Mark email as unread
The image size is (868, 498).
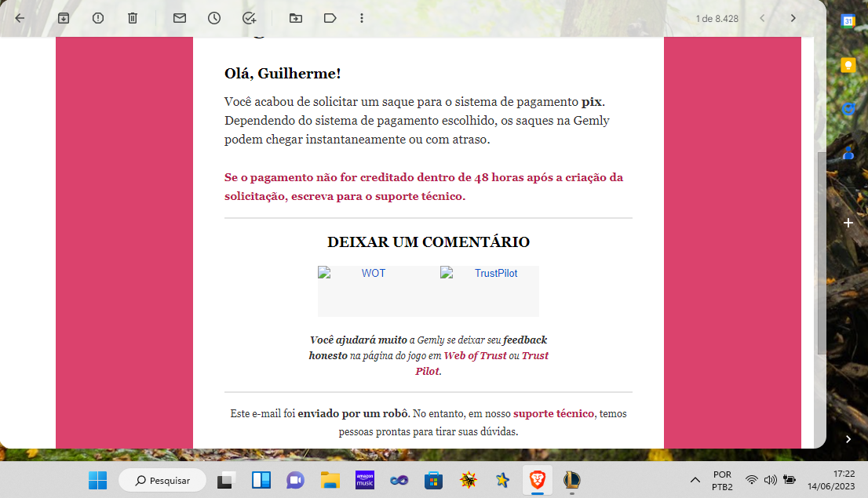click(x=180, y=18)
